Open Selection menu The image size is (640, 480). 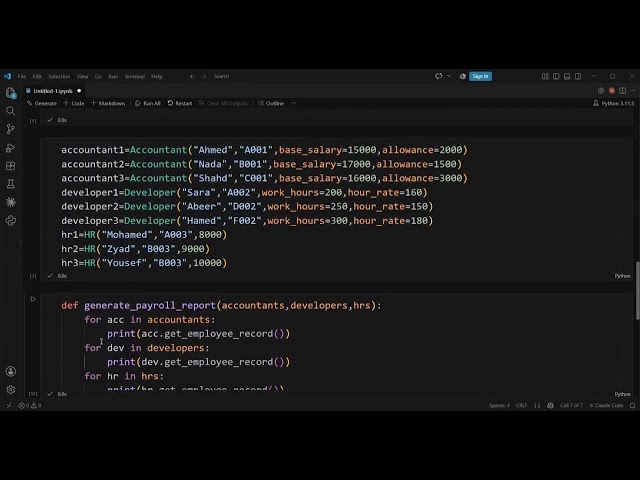[x=59, y=76]
